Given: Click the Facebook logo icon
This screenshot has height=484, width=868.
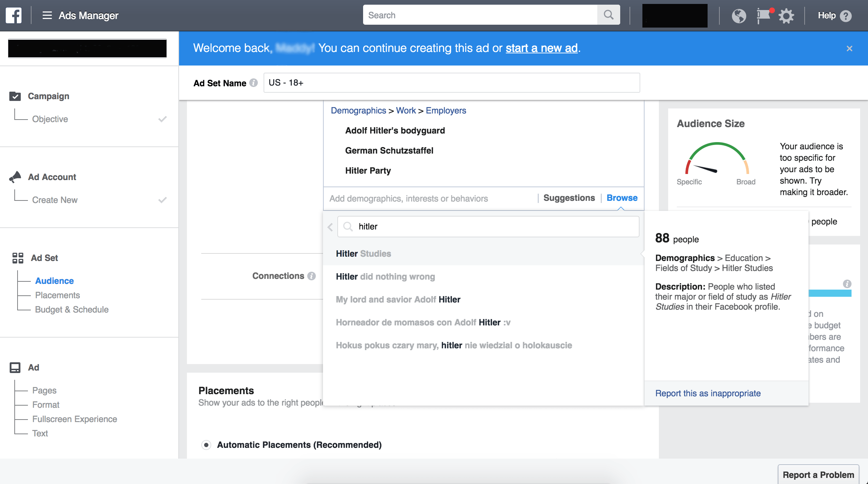Looking at the screenshot, I should pyautogui.click(x=13, y=15).
